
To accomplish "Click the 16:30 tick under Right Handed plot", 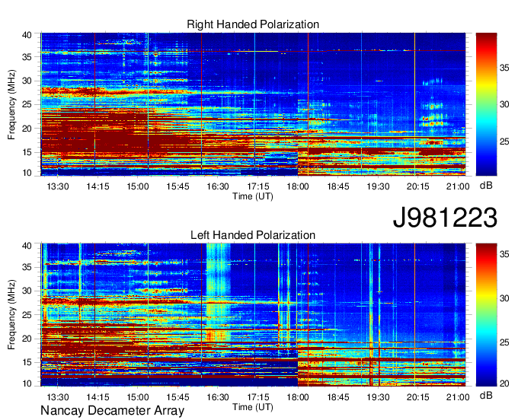I will pyautogui.click(x=218, y=186).
